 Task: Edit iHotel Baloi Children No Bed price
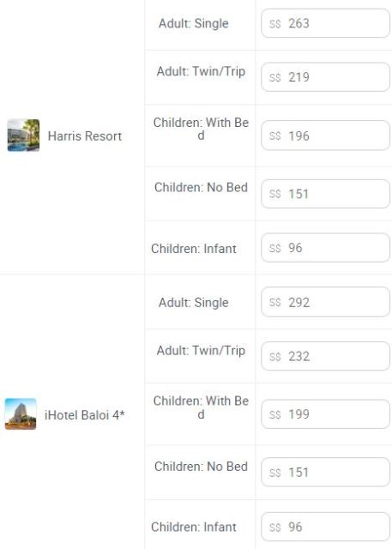point(325,472)
